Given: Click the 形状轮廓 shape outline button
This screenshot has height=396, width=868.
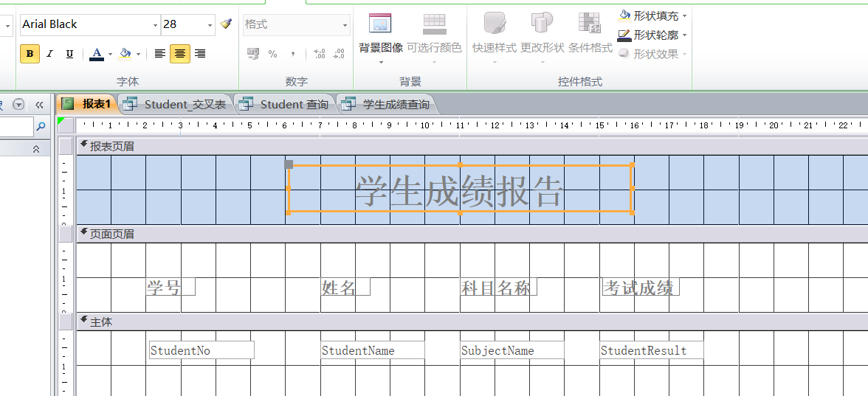Looking at the screenshot, I should (652, 35).
